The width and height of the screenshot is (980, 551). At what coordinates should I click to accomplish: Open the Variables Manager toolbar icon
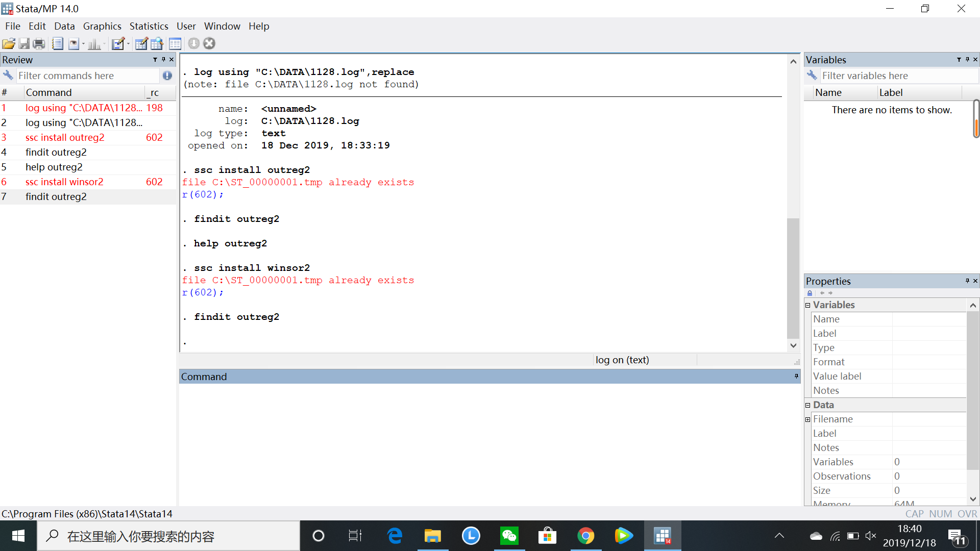[x=175, y=44]
